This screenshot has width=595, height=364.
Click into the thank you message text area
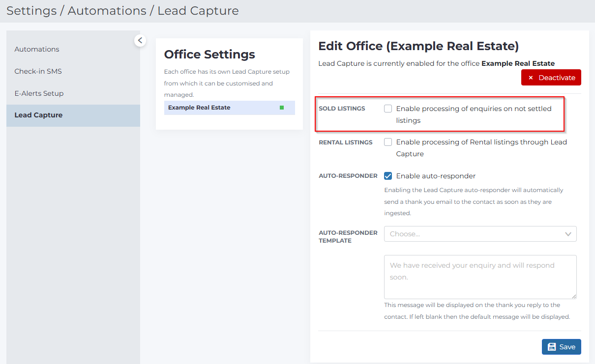[x=480, y=277]
